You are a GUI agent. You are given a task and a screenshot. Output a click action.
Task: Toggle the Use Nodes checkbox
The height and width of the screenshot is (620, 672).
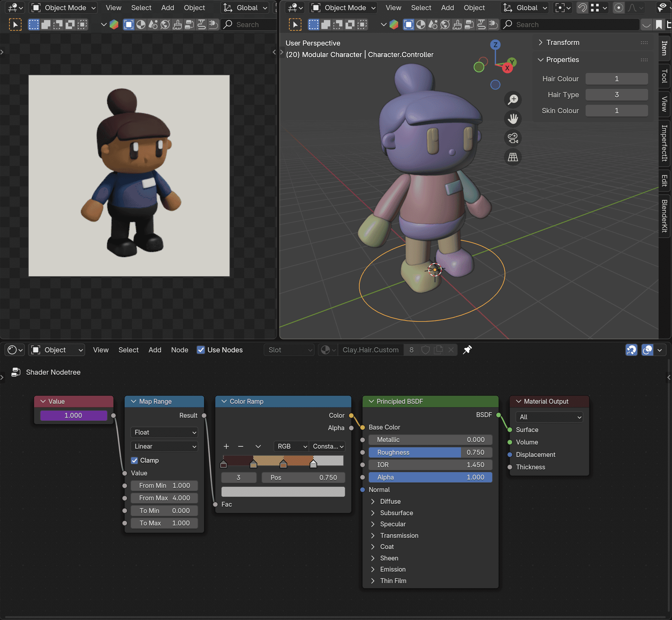(201, 350)
